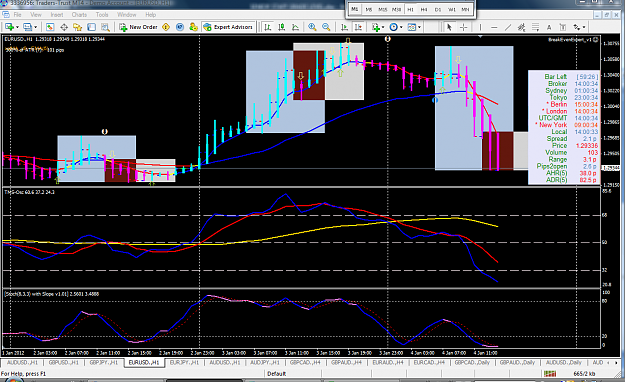
Task: Expand the templates dropdown arrow
Action: point(419,27)
